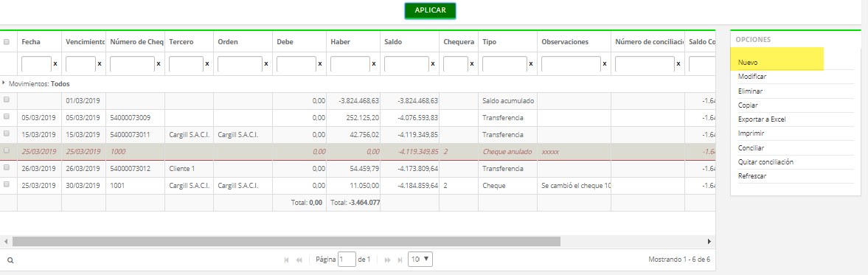
Task: Check the row with cheque 1001
Action: pyautogui.click(x=7, y=184)
